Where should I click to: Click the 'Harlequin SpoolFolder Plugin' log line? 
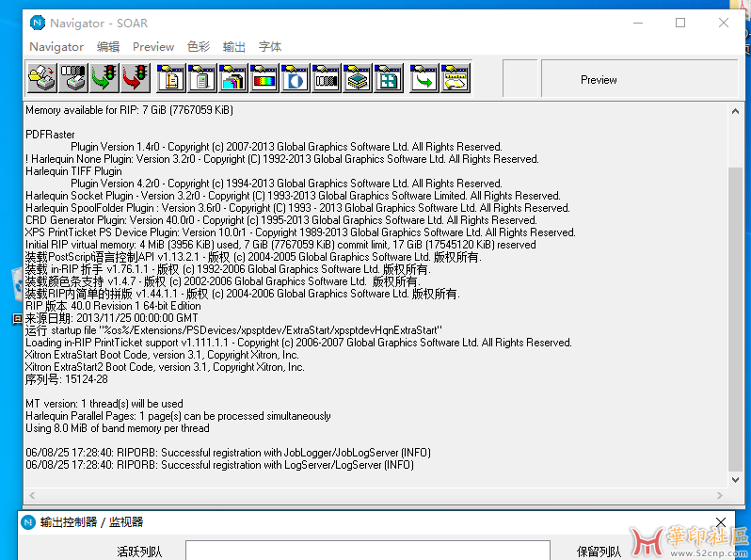(298, 208)
